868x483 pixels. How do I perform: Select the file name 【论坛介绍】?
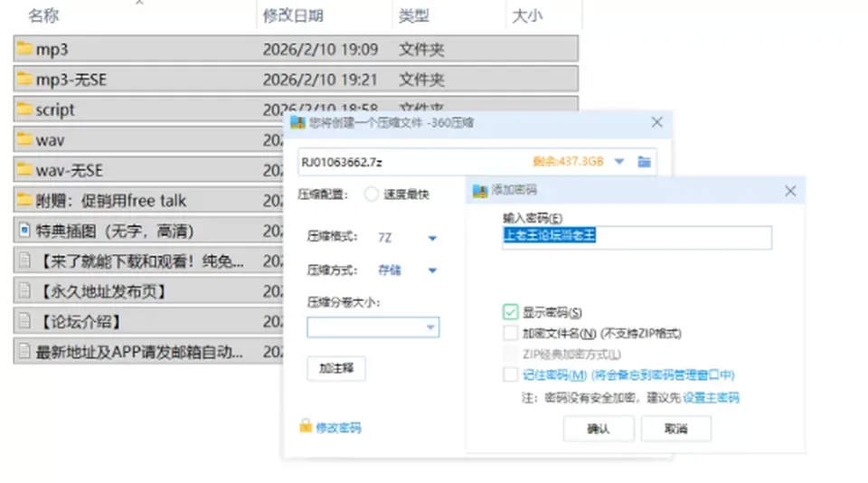[80, 321]
